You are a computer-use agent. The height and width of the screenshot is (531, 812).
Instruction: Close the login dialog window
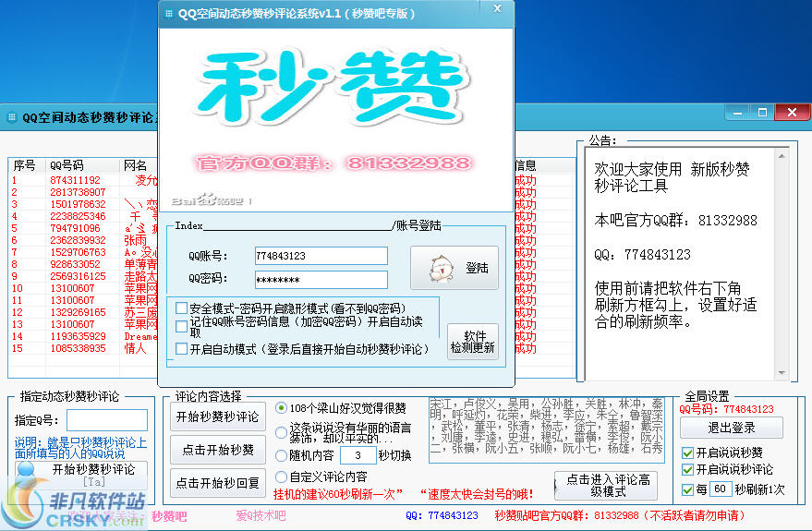[x=497, y=9]
